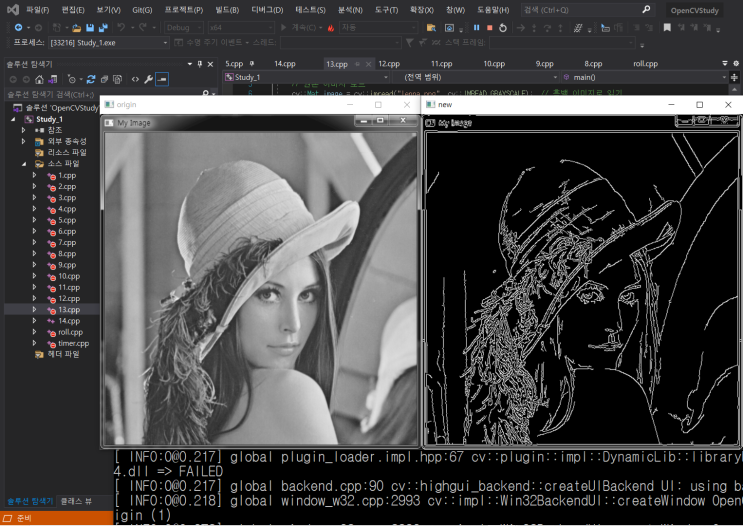Click the Find in Files folder icon

(431, 28)
